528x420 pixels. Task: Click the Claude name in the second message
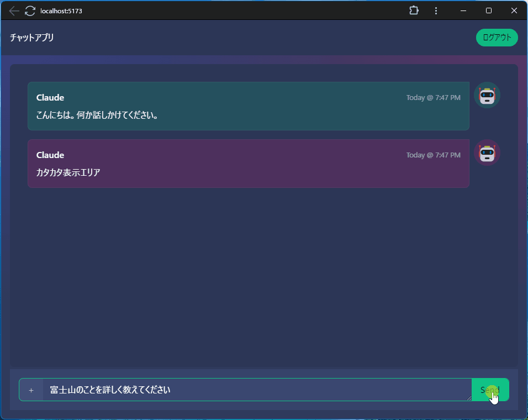coord(50,155)
